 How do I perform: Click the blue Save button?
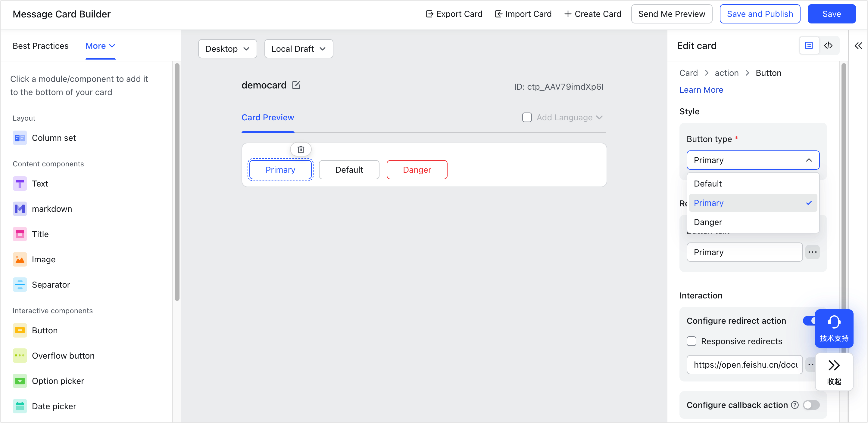(x=831, y=14)
